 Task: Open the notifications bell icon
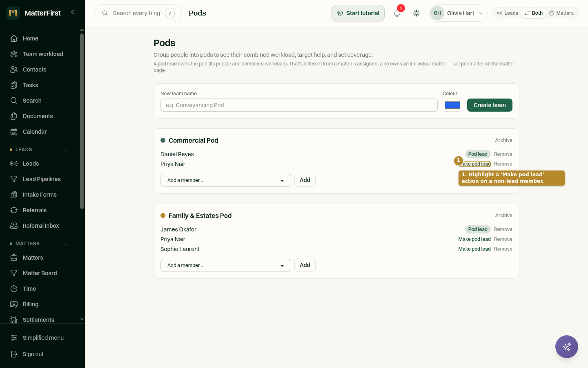pos(397,13)
